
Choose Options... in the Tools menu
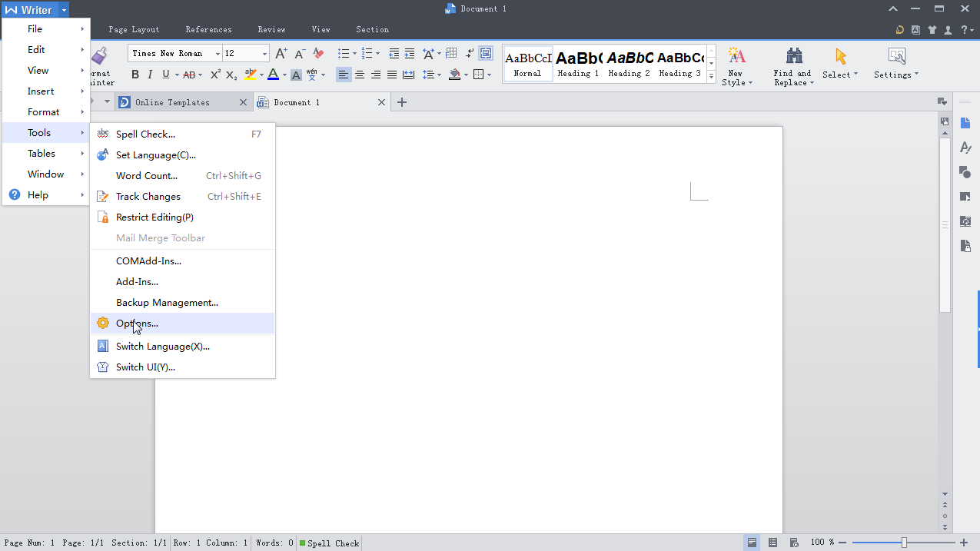[137, 324]
